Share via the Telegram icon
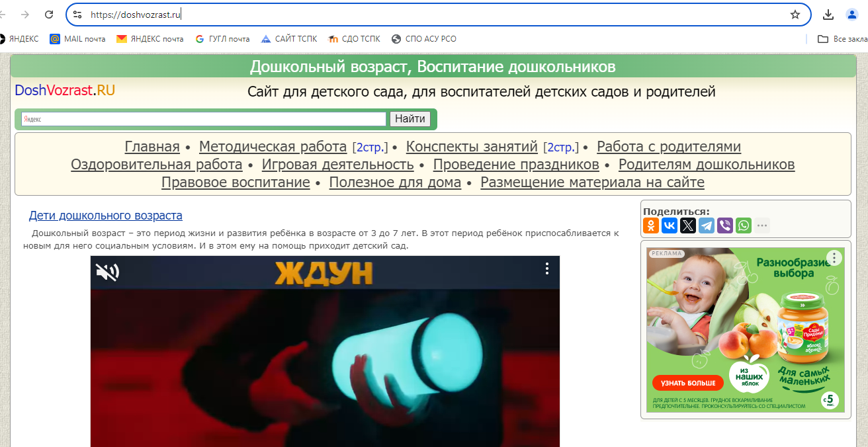 707,225
